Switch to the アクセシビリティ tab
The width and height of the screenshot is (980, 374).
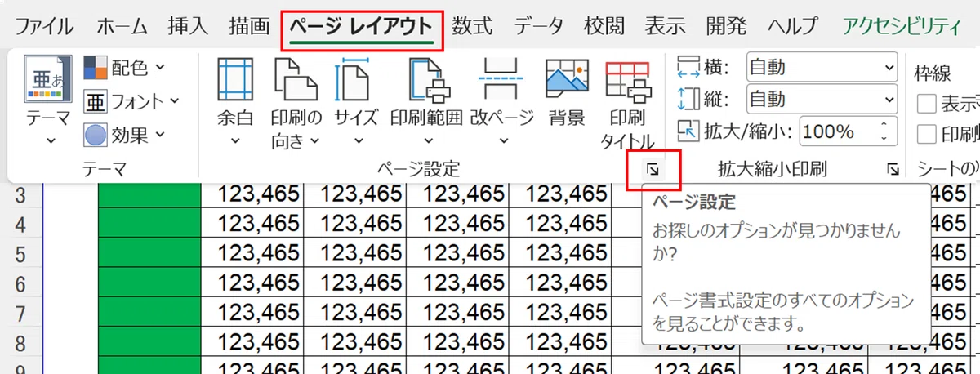[902, 25]
